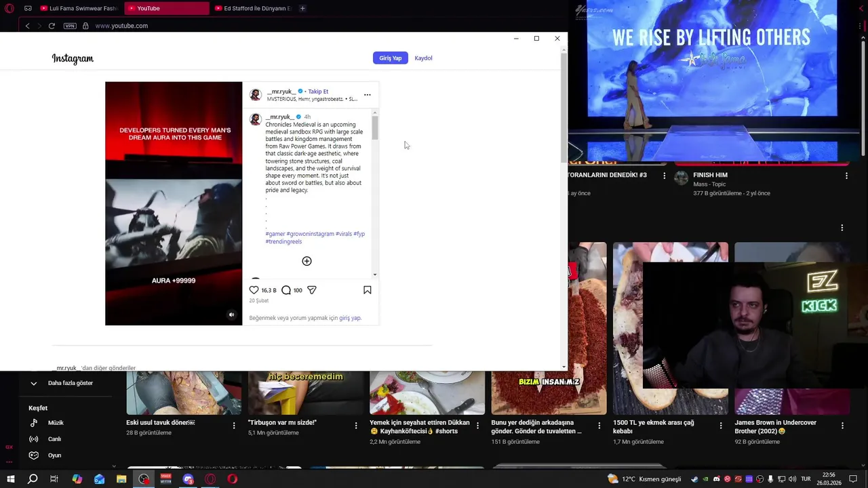The image size is (868, 488).
Task: Toggle sound on the reel video
Action: [231, 314]
